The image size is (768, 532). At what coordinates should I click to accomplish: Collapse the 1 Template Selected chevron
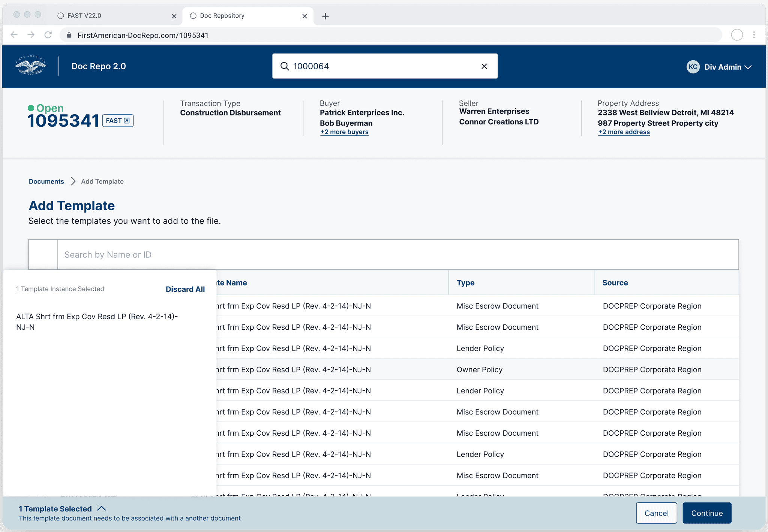pos(102,508)
